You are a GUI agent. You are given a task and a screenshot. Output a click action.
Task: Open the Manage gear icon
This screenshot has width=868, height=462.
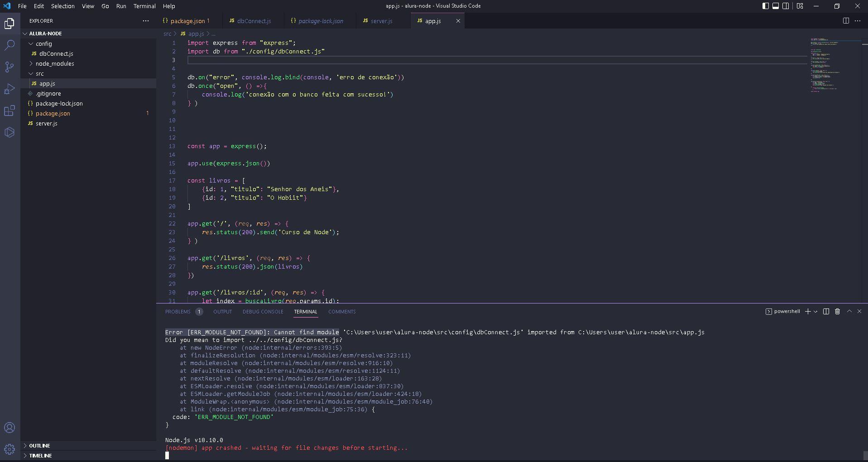[x=10, y=449]
